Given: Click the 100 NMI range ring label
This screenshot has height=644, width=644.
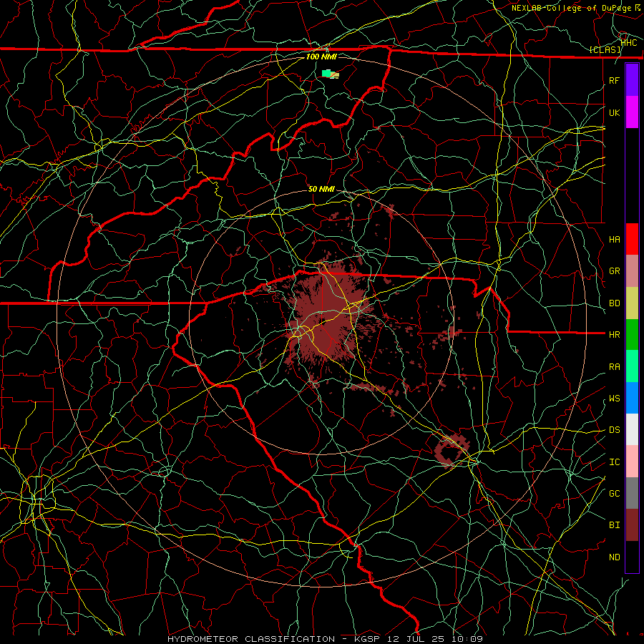Looking at the screenshot, I should (x=321, y=57).
